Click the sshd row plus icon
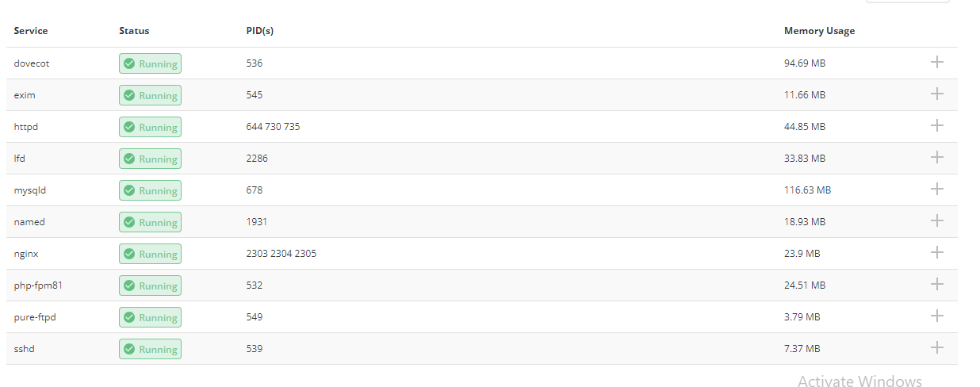 click(936, 347)
